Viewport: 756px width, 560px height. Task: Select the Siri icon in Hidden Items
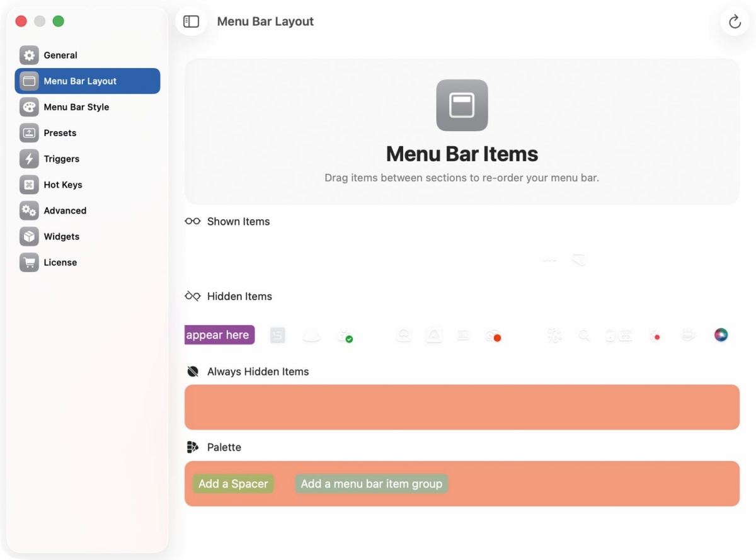coord(721,335)
